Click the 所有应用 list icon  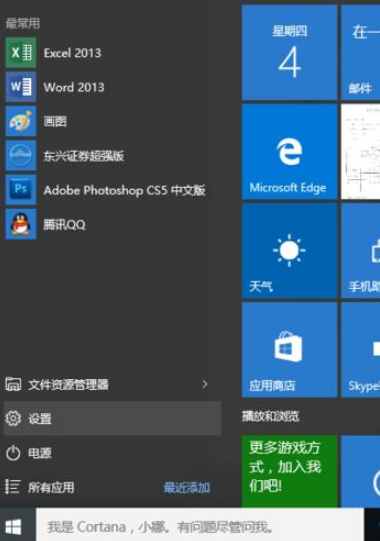[x=13, y=487]
